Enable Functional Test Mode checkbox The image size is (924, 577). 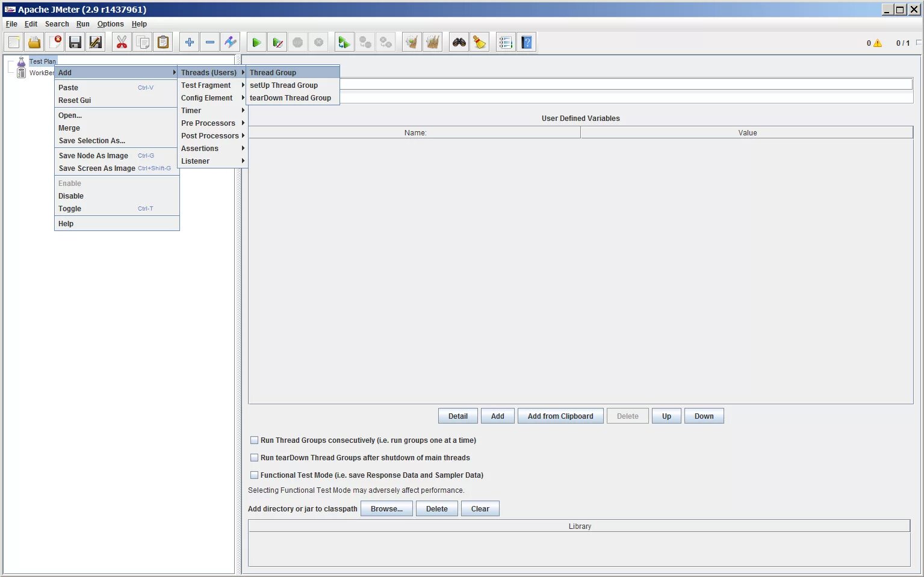click(x=254, y=475)
